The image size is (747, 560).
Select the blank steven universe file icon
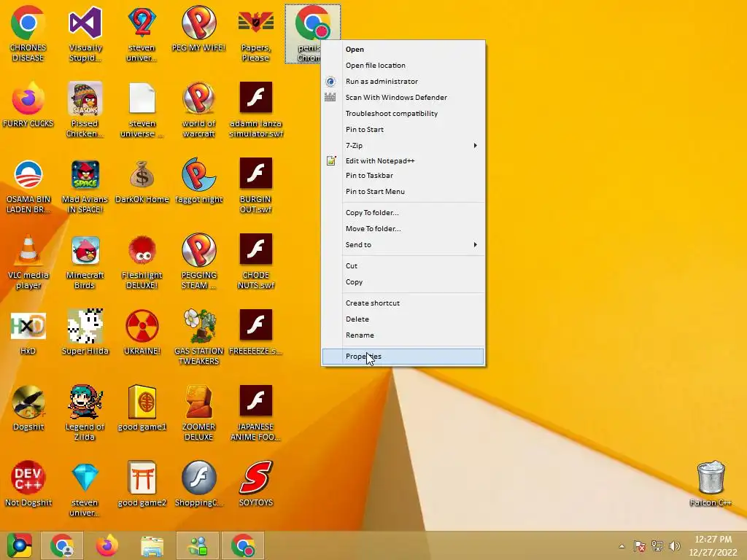click(x=142, y=109)
